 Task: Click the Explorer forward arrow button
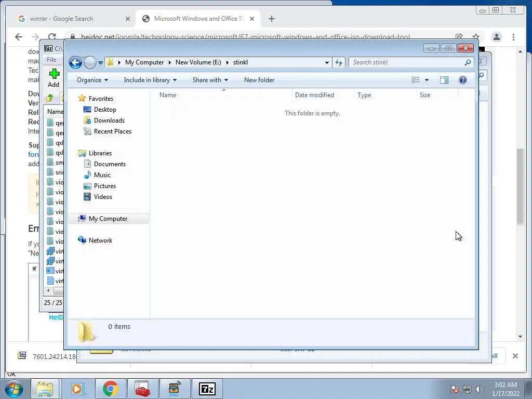coord(90,62)
